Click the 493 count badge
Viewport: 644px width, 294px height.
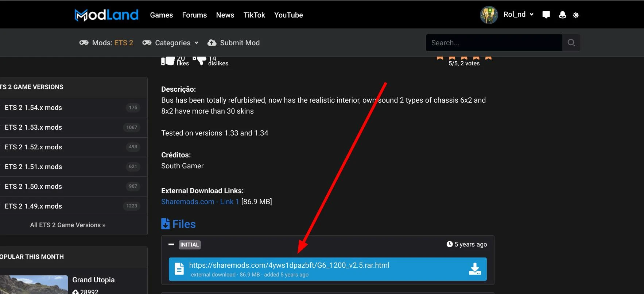click(133, 147)
